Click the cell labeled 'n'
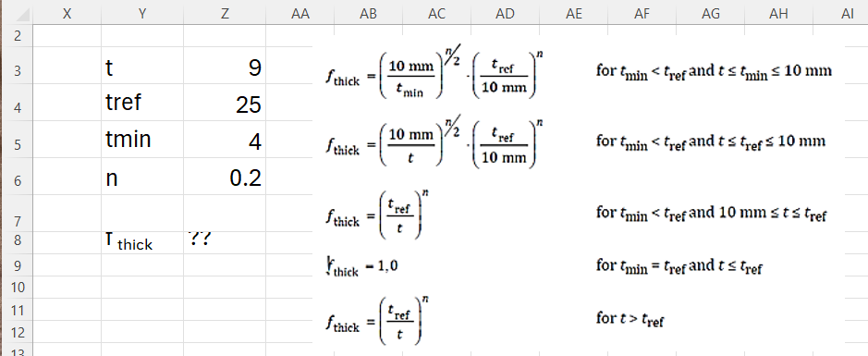Viewport: 868px width, 356px height. pyautogui.click(x=142, y=177)
